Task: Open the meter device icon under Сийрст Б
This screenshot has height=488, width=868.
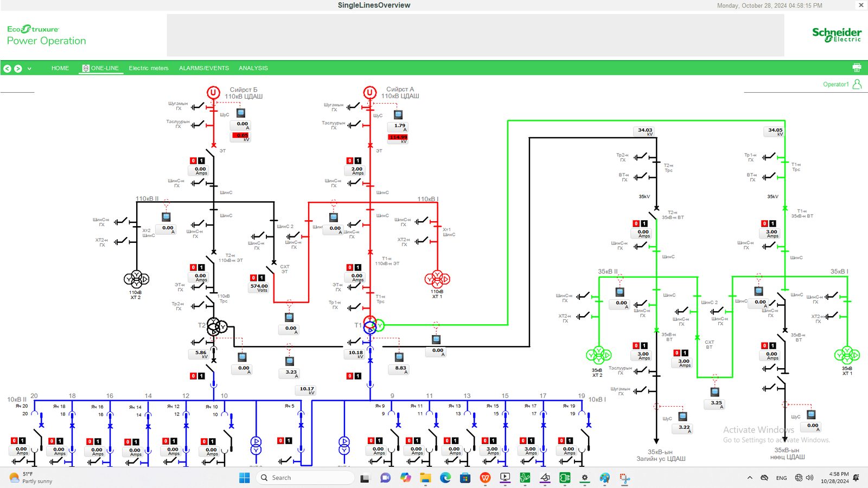Action: (241, 113)
